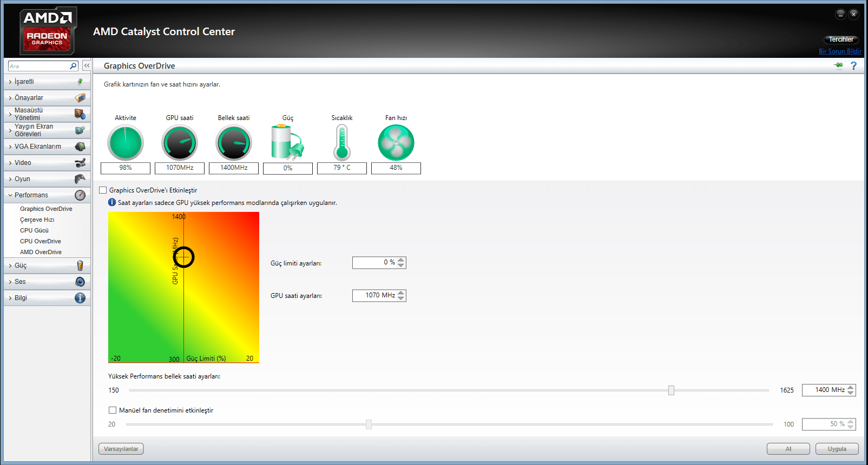Expand the Güç sidebar section
Image resolution: width=868 pixels, height=465 pixels.
pos(47,265)
